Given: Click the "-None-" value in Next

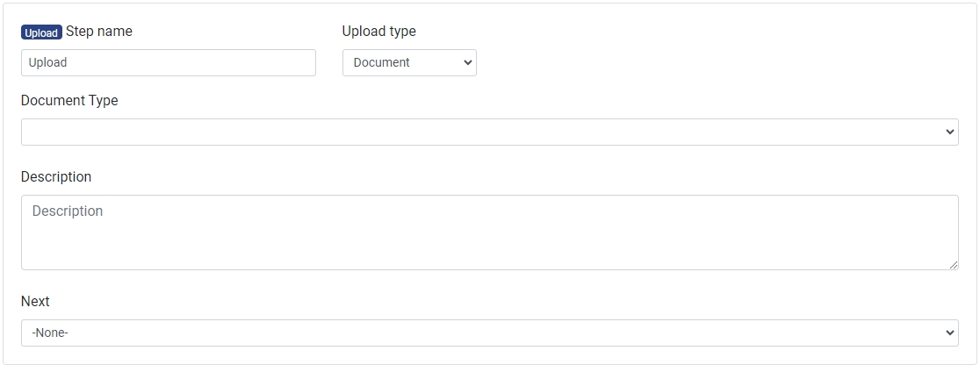Looking at the screenshot, I should 50,333.
